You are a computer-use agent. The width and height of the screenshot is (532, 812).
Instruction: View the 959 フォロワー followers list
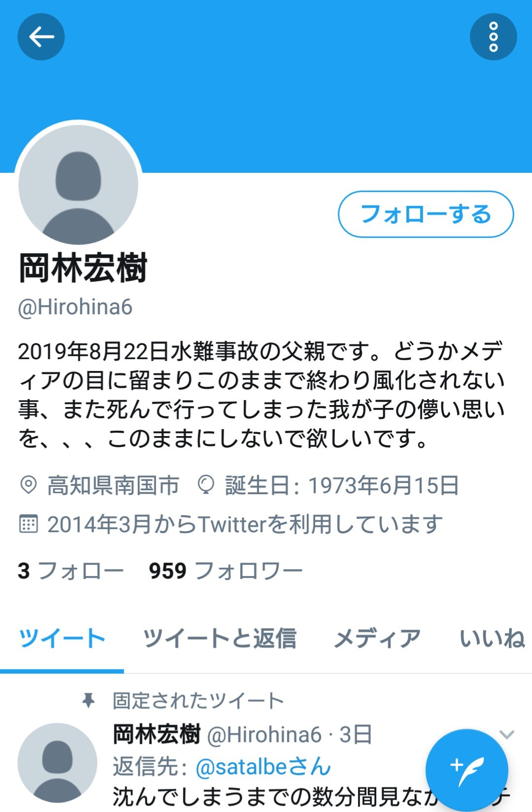coord(226,571)
